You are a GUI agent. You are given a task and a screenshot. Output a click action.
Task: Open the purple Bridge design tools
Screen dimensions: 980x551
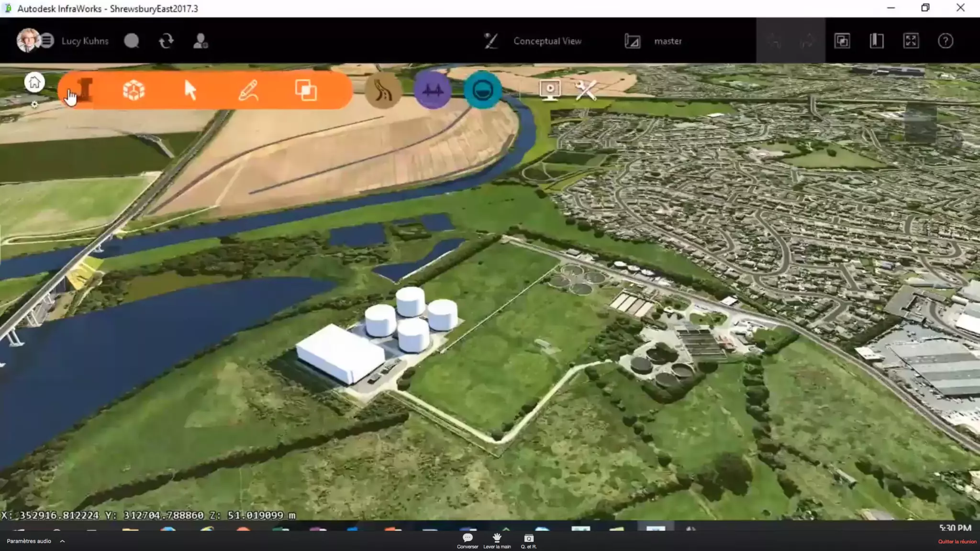pos(433,90)
